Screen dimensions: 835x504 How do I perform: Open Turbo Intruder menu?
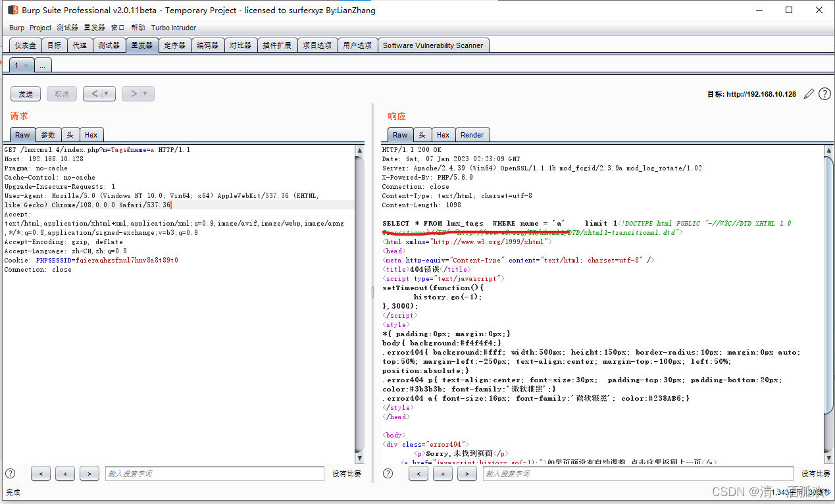pyautogui.click(x=173, y=28)
